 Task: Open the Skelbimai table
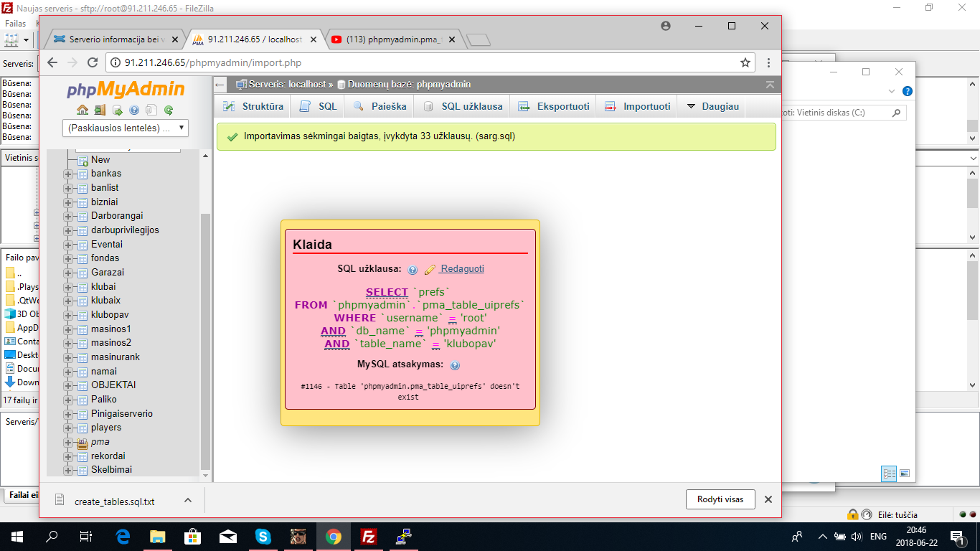pos(111,470)
